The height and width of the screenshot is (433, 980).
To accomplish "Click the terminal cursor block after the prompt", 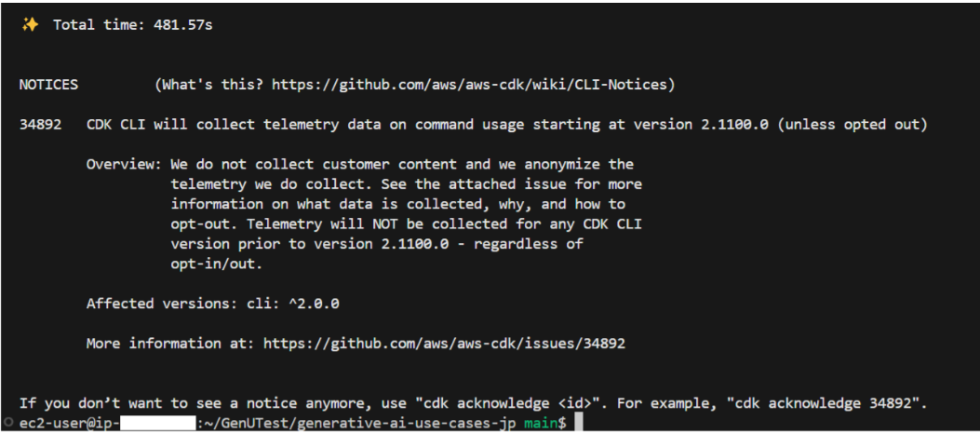I will tap(578, 423).
